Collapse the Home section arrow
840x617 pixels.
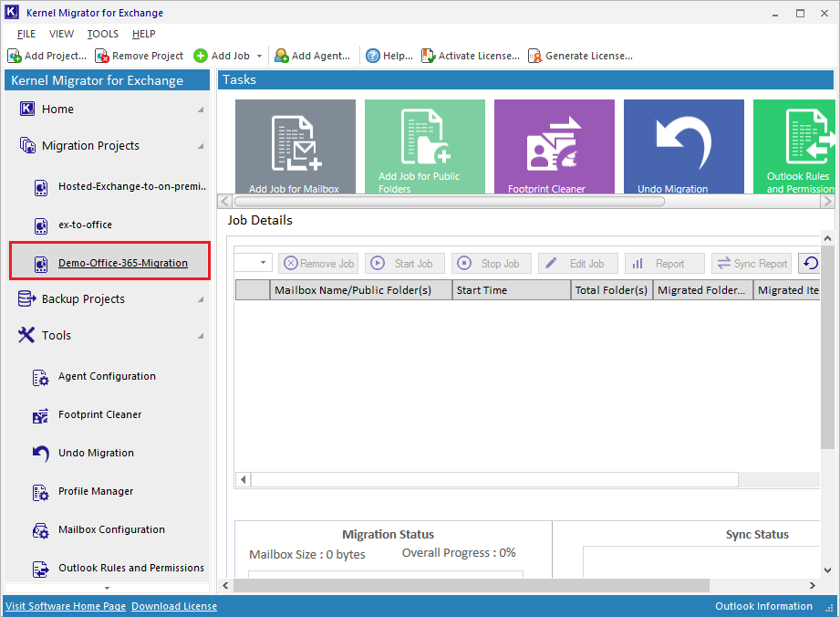tap(201, 110)
